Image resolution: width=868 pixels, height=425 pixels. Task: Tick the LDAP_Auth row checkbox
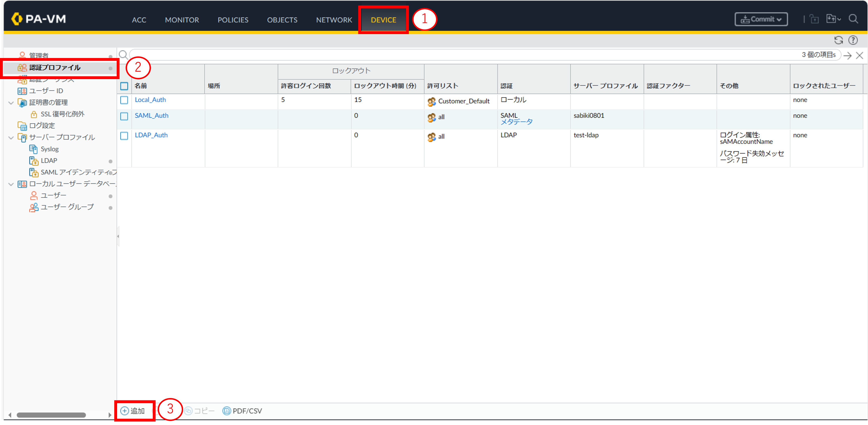point(124,136)
